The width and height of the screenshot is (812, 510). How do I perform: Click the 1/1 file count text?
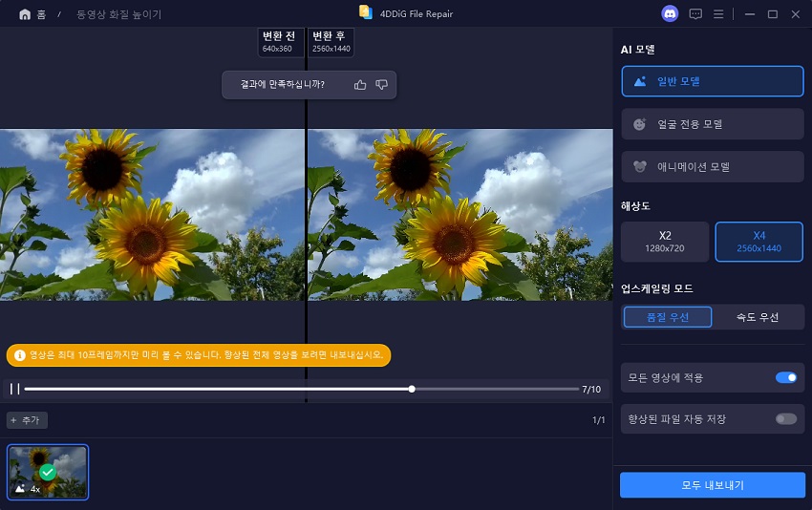click(x=599, y=420)
